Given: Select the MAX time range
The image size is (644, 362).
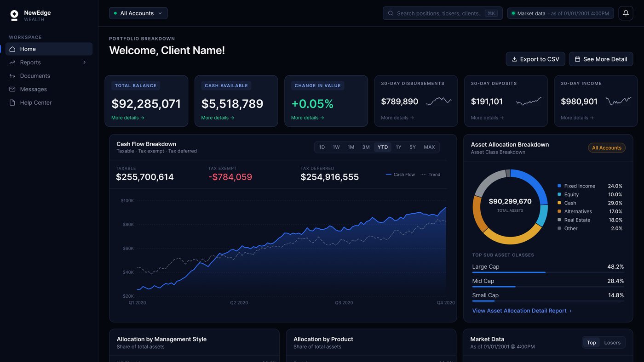Looking at the screenshot, I should (429, 147).
